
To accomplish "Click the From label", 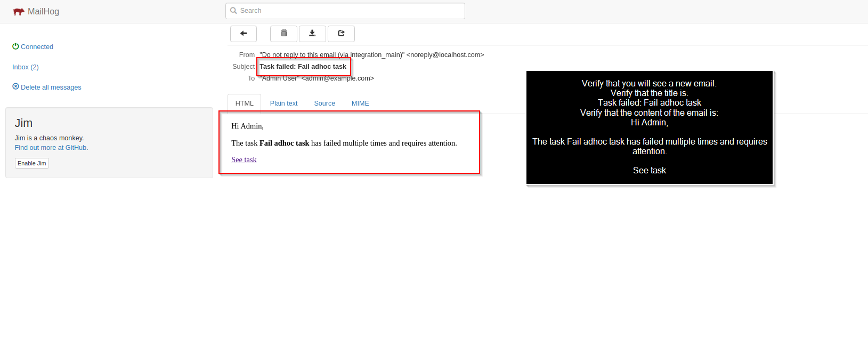I will tap(247, 55).
